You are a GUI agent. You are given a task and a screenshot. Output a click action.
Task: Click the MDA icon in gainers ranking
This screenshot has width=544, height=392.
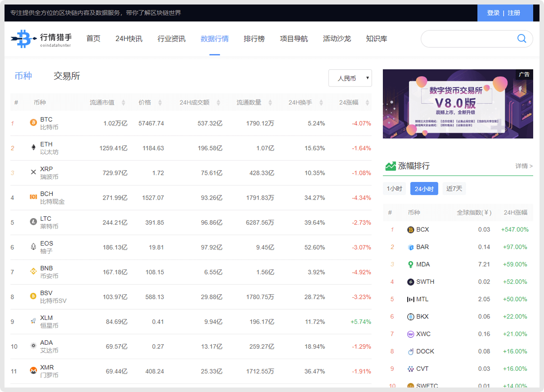click(x=410, y=264)
